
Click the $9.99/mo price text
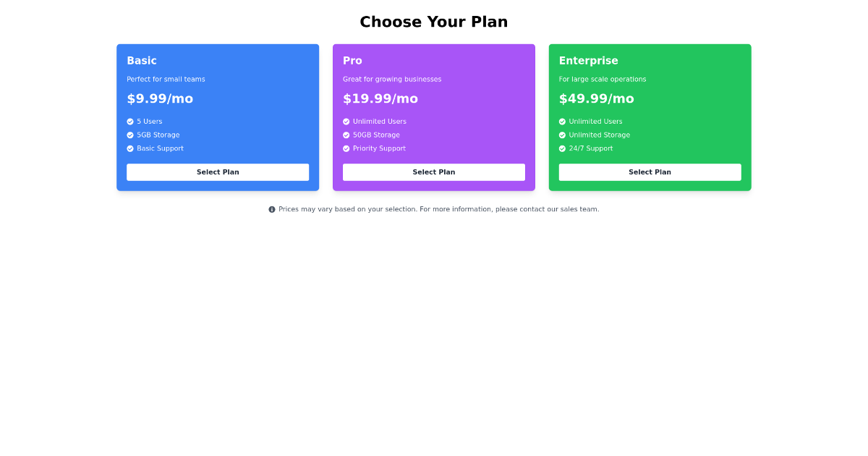click(160, 98)
